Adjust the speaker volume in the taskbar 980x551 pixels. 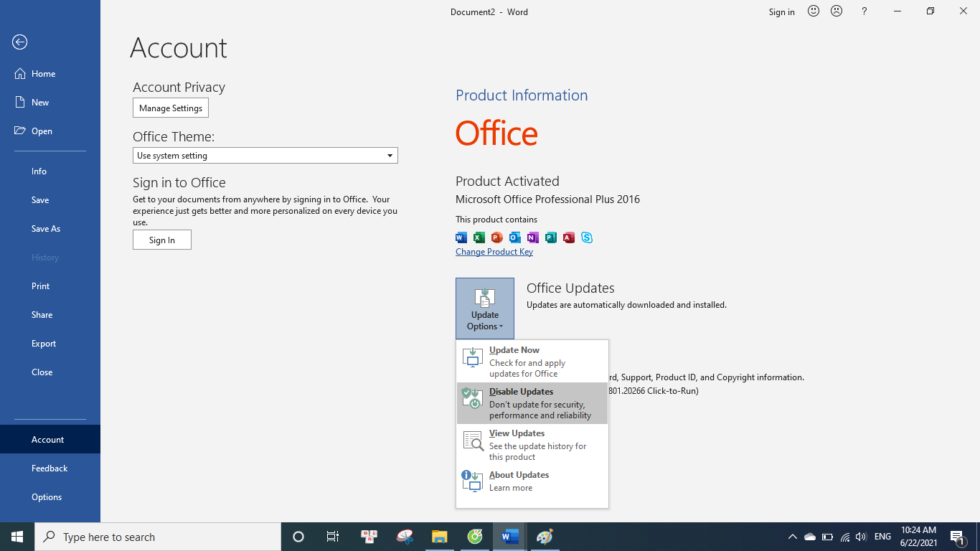click(x=860, y=536)
